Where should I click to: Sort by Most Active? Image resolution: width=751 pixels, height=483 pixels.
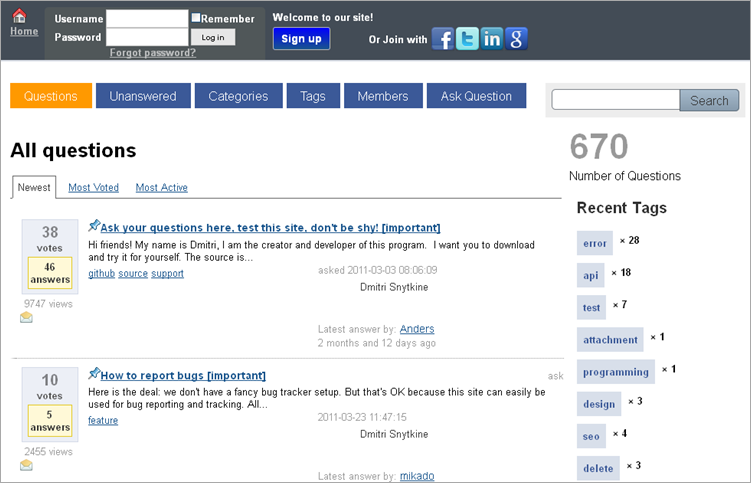(x=161, y=187)
